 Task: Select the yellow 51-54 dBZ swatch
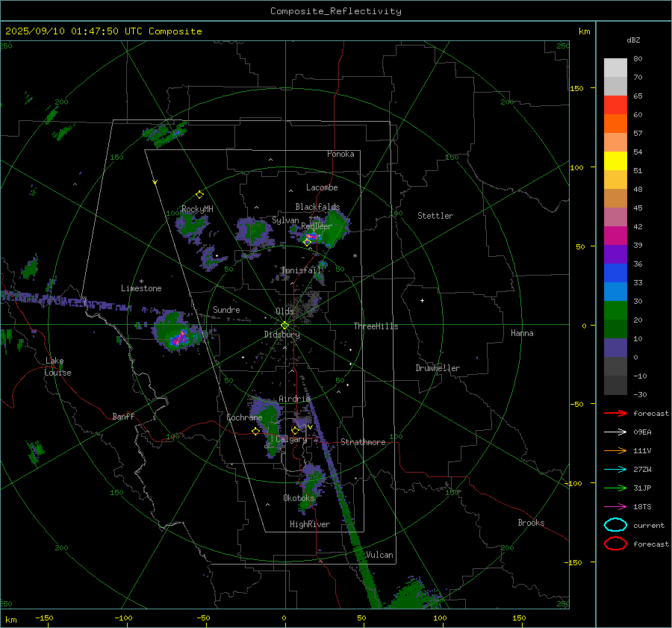(x=615, y=161)
